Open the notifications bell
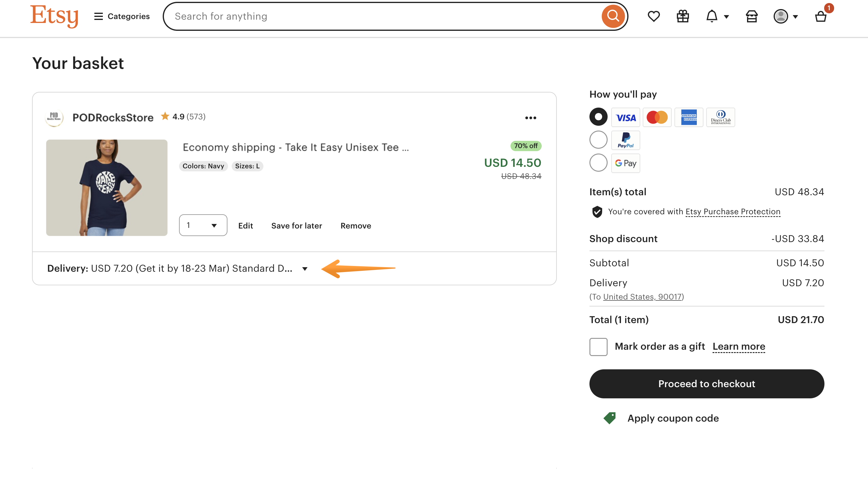Viewport: 868px width, 486px height. click(711, 16)
